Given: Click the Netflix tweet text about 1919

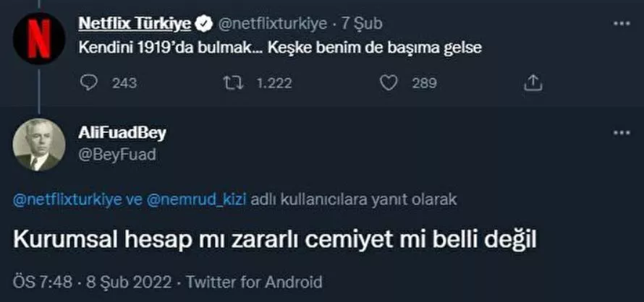Looking at the screenshot, I should coord(279,48).
